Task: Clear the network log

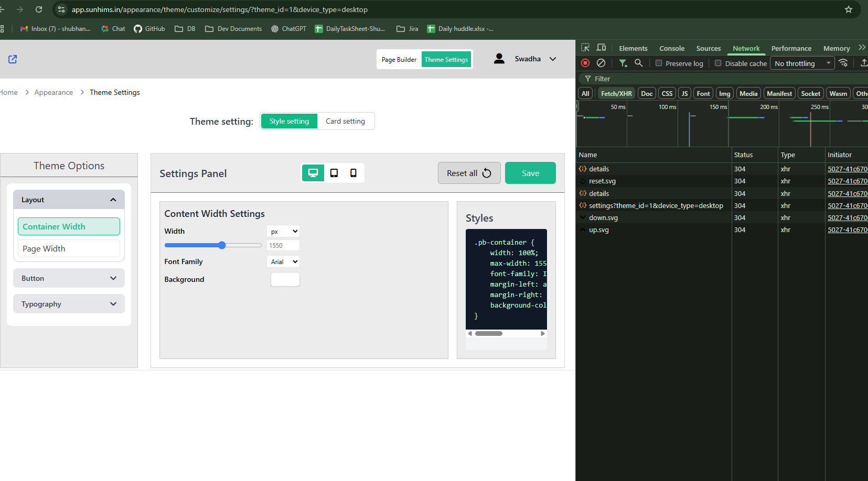Action: pos(601,63)
